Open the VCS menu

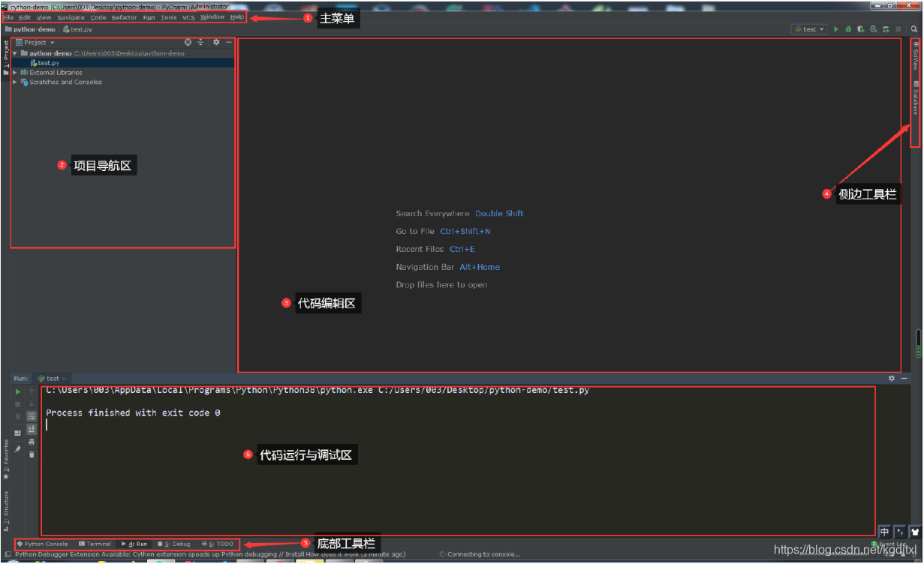188,17
